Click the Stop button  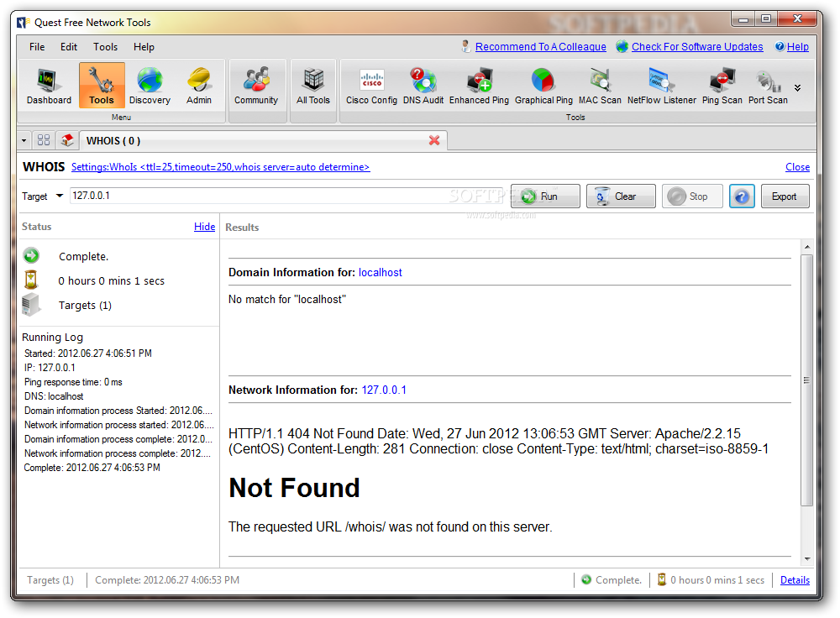coord(692,196)
